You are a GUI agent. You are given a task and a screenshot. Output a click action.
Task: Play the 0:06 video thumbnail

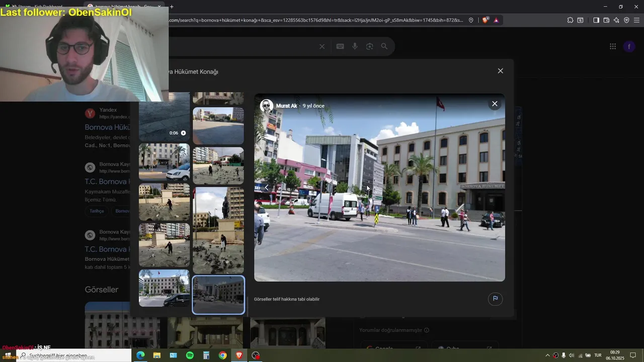(x=164, y=117)
